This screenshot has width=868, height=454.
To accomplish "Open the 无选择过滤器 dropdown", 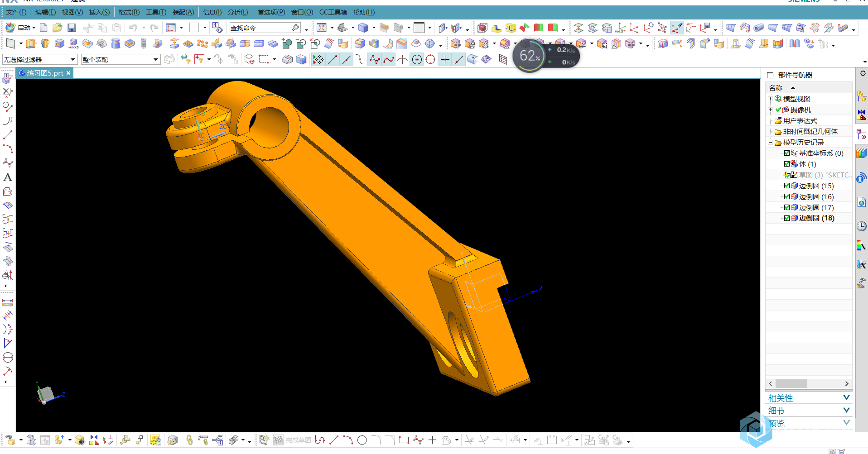I will (39, 59).
